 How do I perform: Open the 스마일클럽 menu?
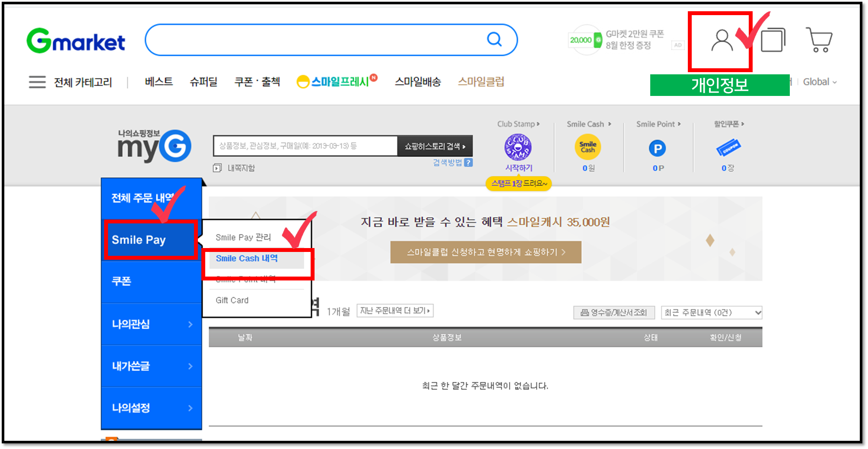pyautogui.click(x=481, y=82)
